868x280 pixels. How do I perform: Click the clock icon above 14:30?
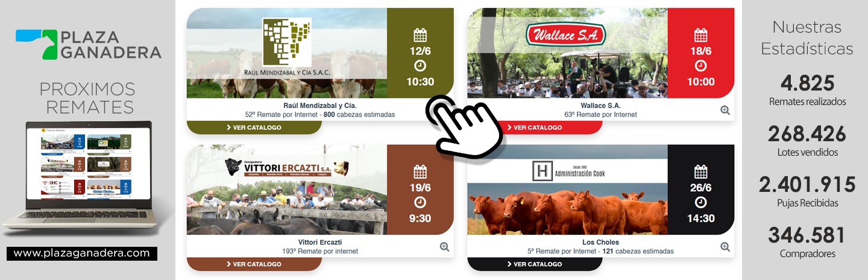(x=700, y=202)
